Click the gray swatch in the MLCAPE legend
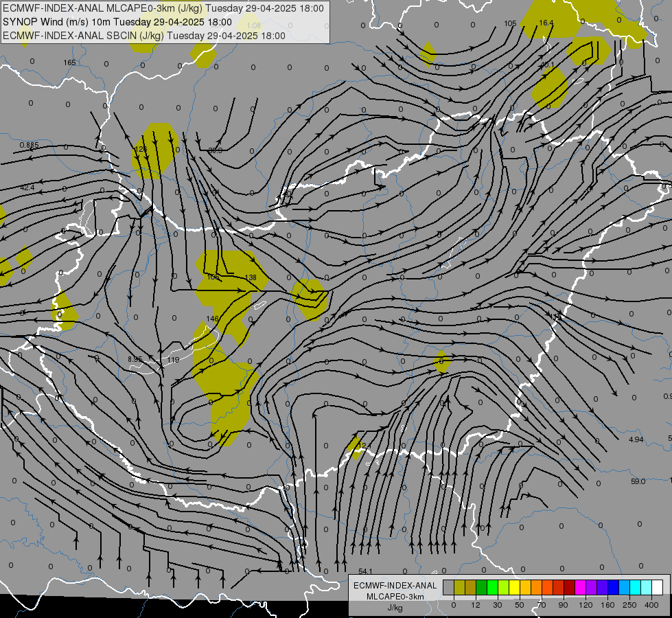The width and height of the screenshot is (672, 618). click(449, 587)
